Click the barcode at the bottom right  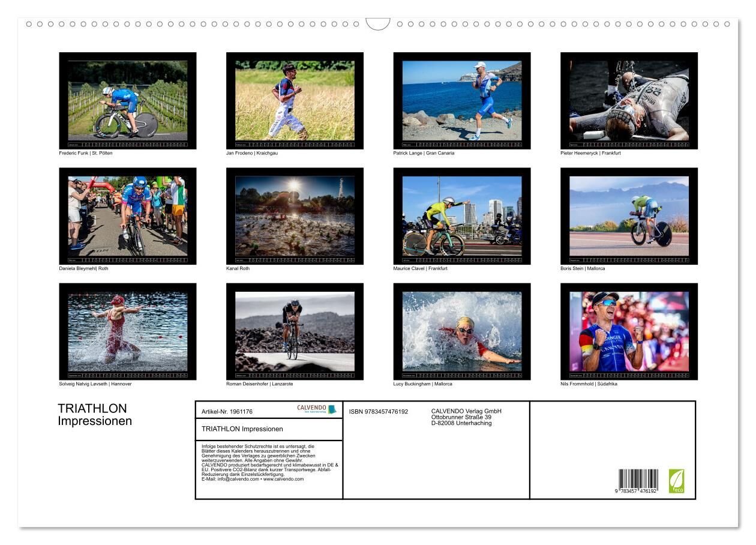638,481
